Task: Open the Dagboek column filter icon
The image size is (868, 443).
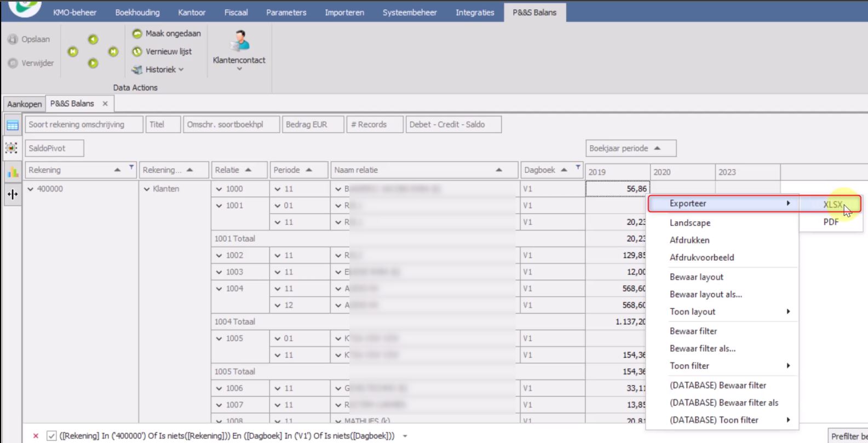Action: coord(578,168)
